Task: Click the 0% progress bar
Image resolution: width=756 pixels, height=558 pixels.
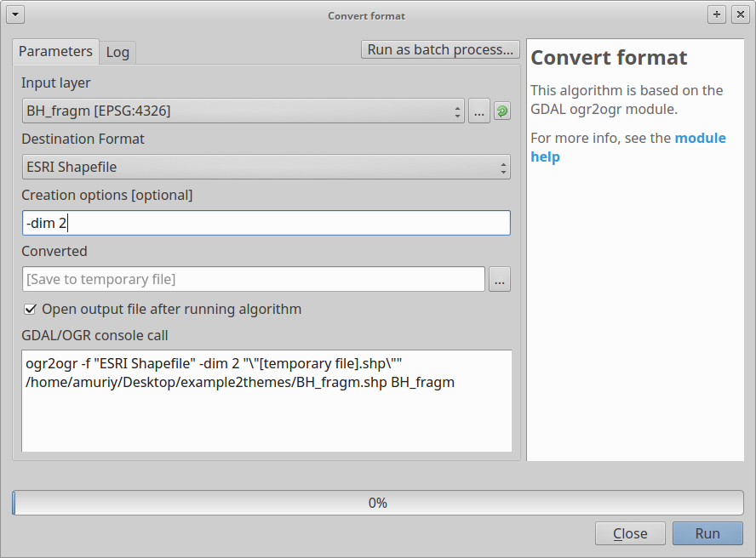Action: click(x=378, y=503)
